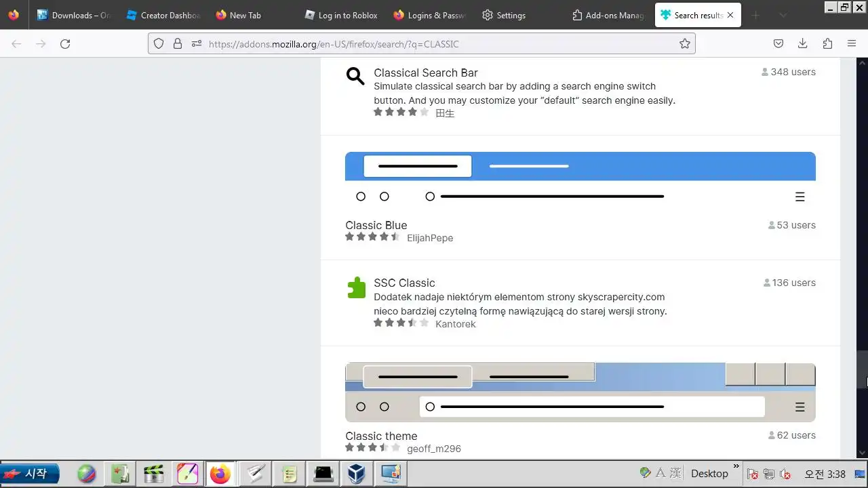868x488 pixels.
Task: Open a new tab with plus
Action: click(x=755, y=15)
